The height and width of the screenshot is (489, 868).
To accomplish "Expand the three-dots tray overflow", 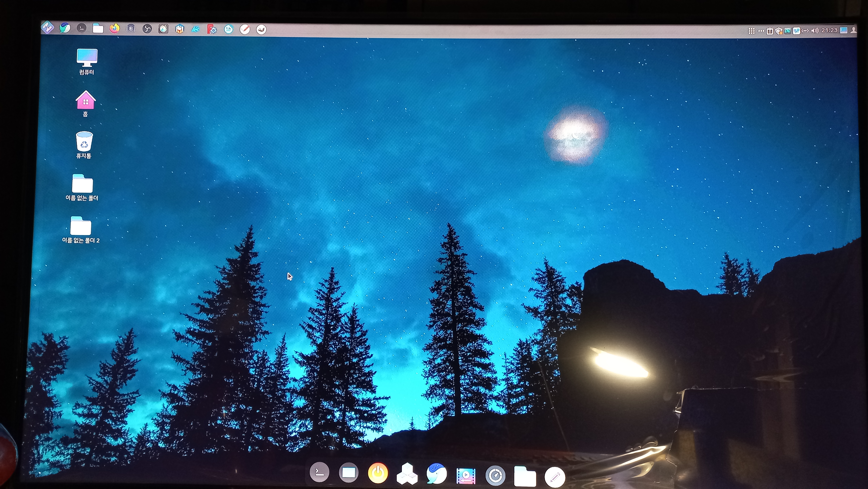I will tap(761, 31).
